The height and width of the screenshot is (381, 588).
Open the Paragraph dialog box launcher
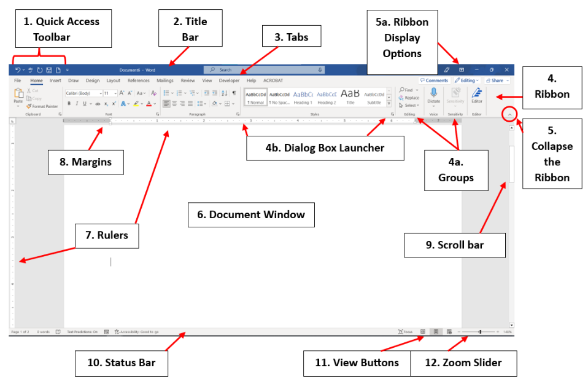point(238,114)
